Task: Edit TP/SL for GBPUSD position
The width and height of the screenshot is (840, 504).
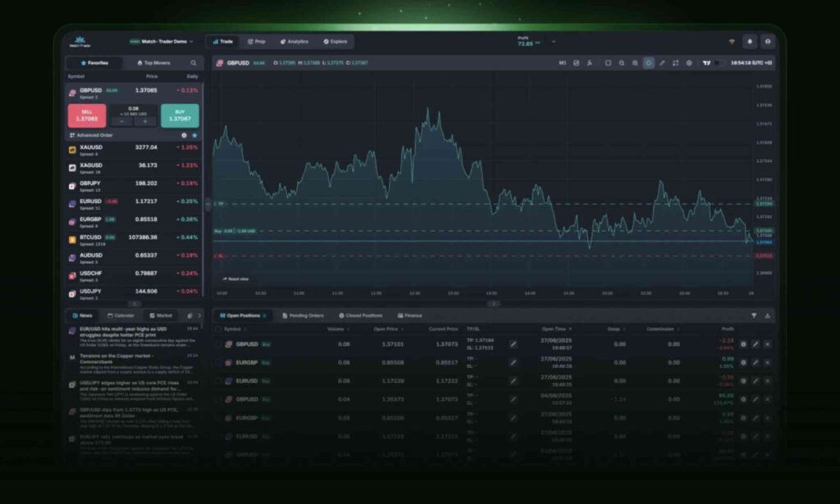Action: coord(514,344)
